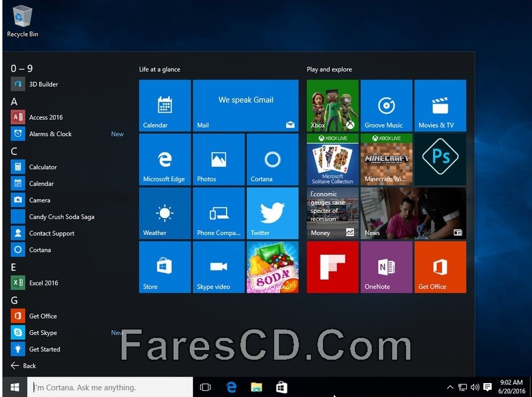Open Movies & TV tile
Viewport: 532px width, 397px height.
(440, 105)
